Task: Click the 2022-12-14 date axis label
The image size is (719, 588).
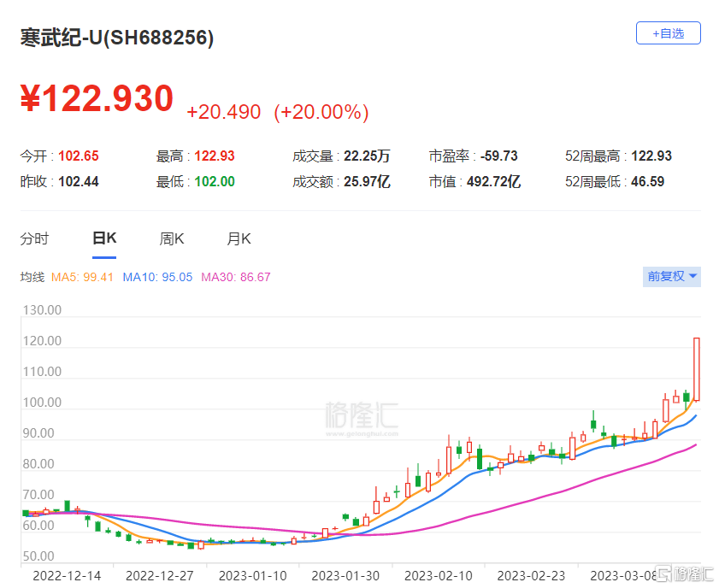Action: (67, 576)
